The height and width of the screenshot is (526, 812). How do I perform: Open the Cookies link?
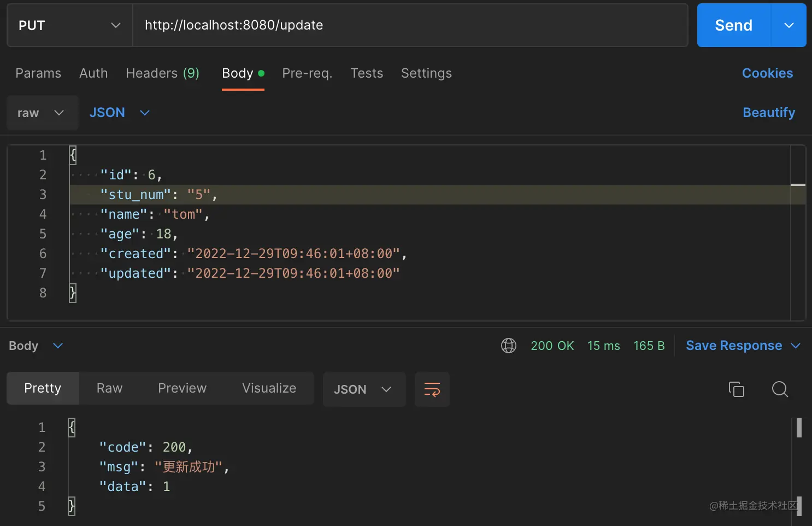point(767,73)
